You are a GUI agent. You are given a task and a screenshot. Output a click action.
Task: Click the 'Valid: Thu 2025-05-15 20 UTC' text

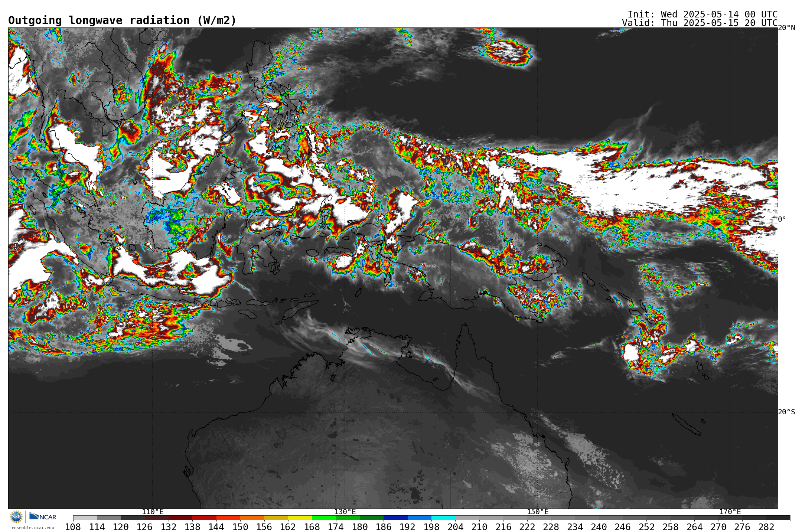[700, 23]
